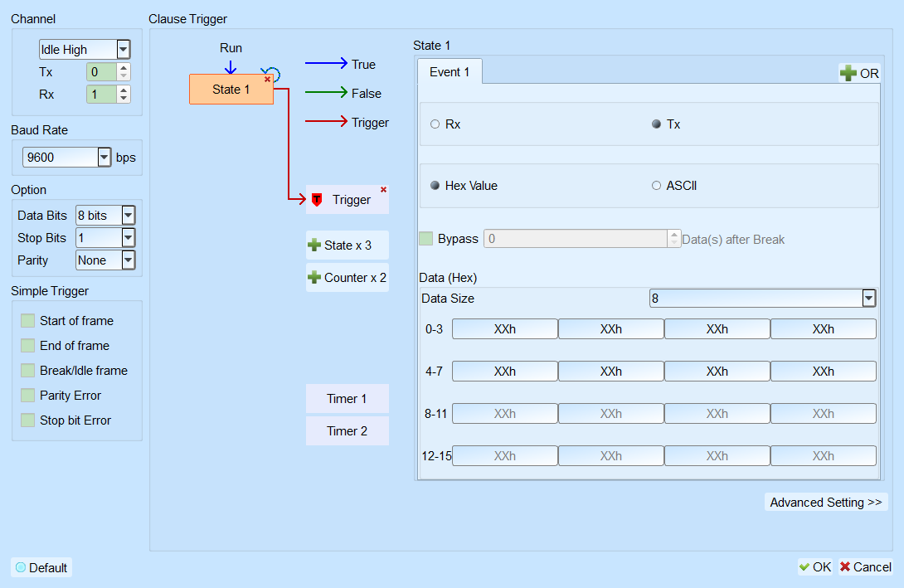The width and height of the screenshot is (904, 588).
Task: Open the Data Size dropdown
Action: [869, 298]
